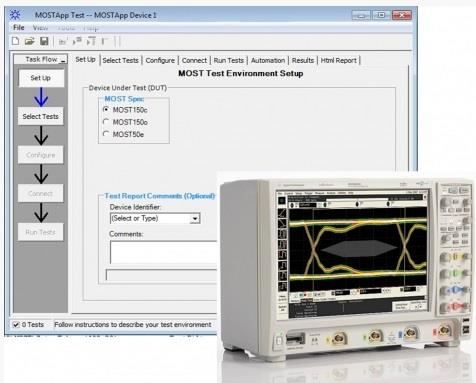Open the View menu
476x383 pixels.
pos(40,28)
